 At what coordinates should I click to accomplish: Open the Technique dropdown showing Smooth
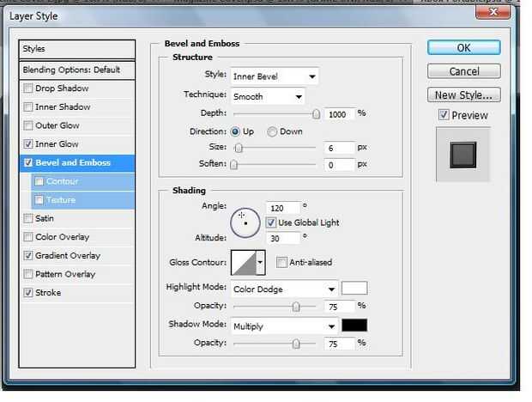[x=268, y=97]
